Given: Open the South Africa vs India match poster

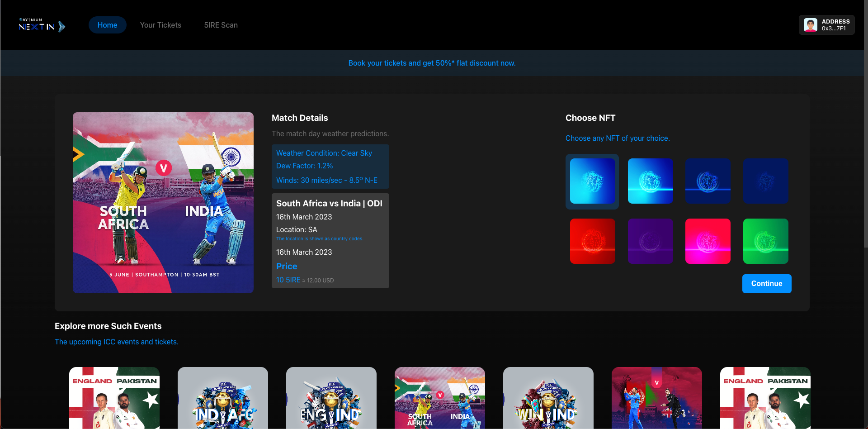Looking at the screenshot, I should (x=163, y=203).
